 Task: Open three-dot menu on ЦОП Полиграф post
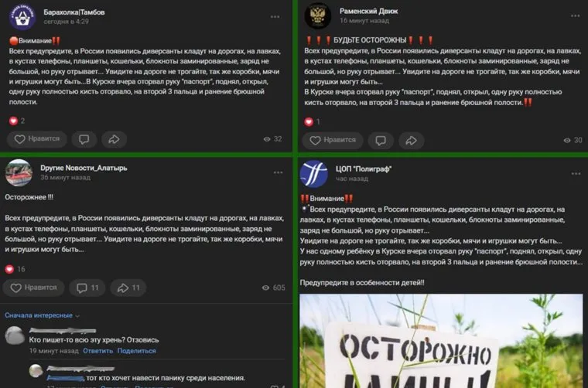tap(576, 174)
